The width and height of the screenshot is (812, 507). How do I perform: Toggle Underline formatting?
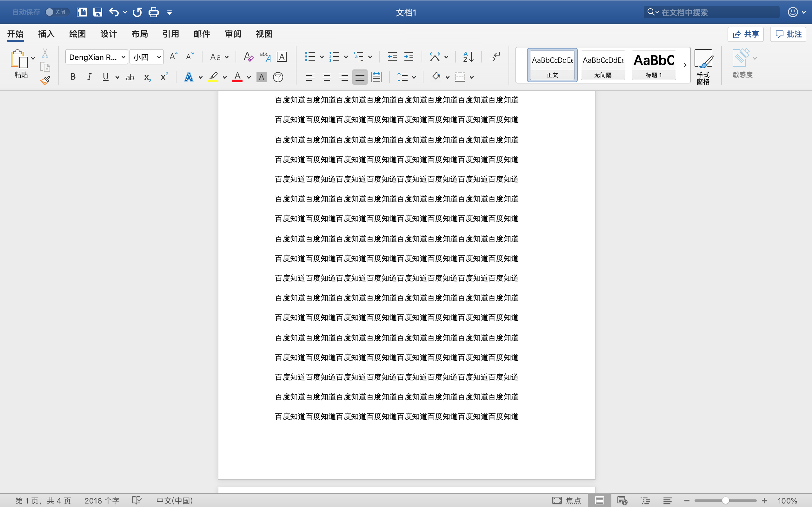(x=106, y=77)
